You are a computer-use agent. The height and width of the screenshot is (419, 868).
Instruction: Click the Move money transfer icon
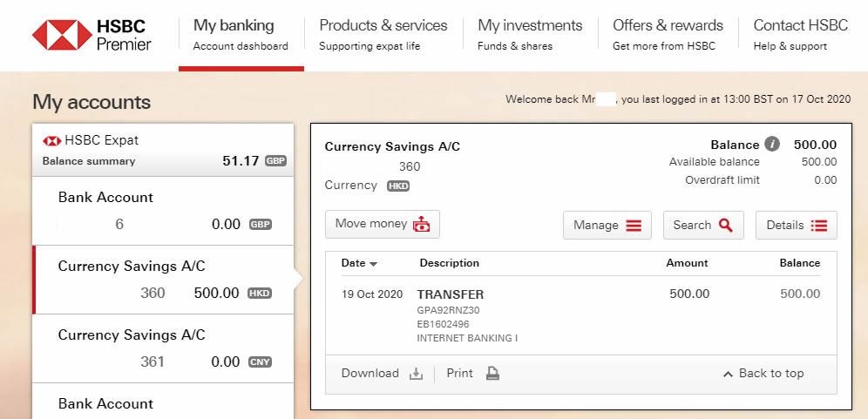coord(421,224)
